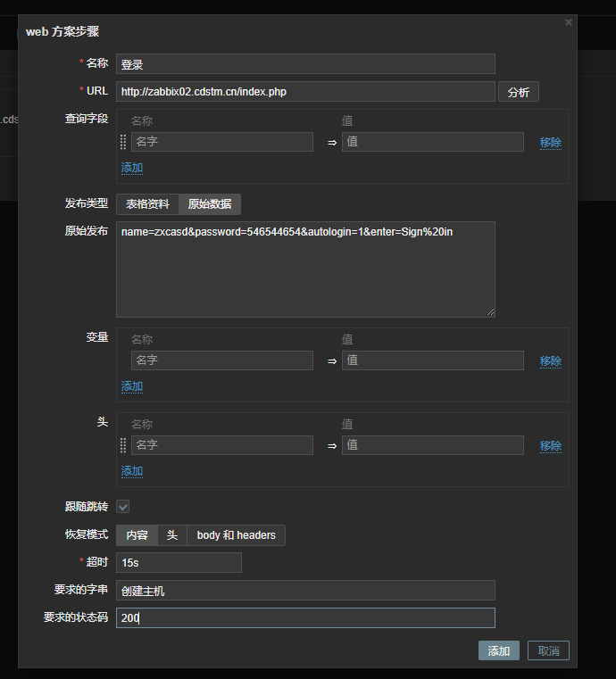Focus the 超时 field showing 15s

[179, 563]
